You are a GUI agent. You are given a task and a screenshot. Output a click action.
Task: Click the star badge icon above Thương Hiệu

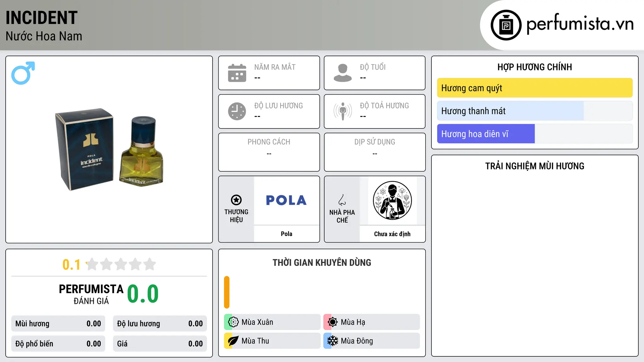236,200
